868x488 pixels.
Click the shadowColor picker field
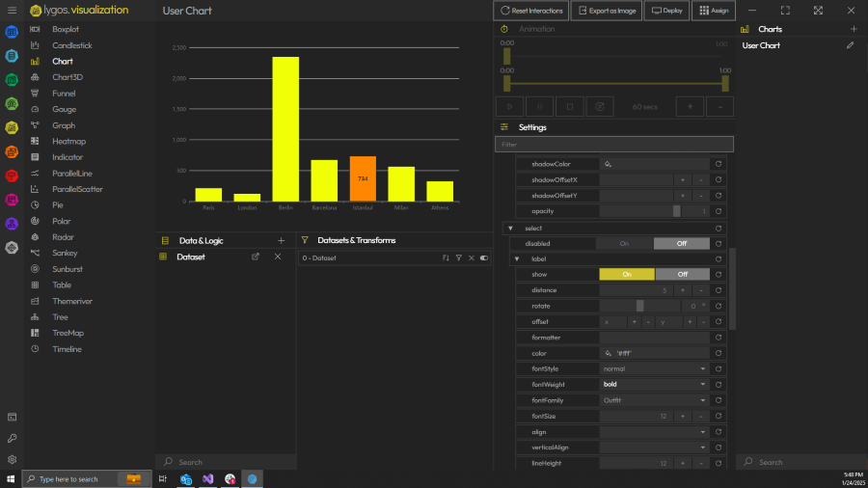pyautogui.click(x=654, y=164)
